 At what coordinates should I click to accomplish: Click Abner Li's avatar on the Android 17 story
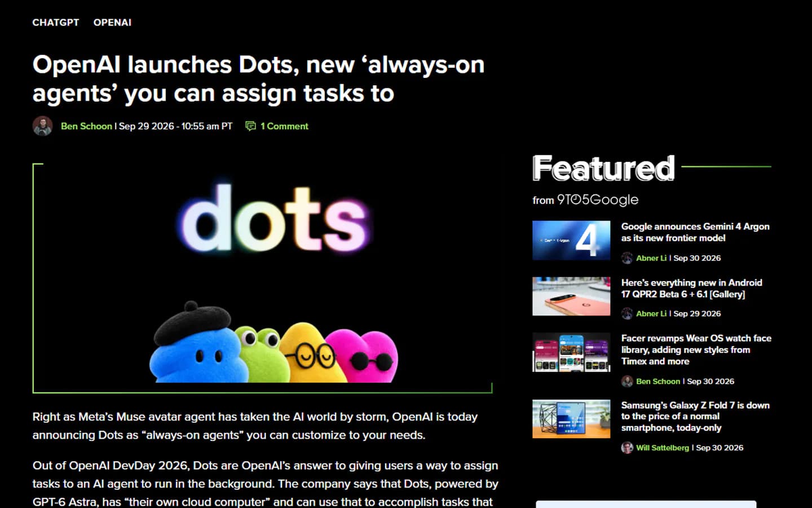coord(627,313)
